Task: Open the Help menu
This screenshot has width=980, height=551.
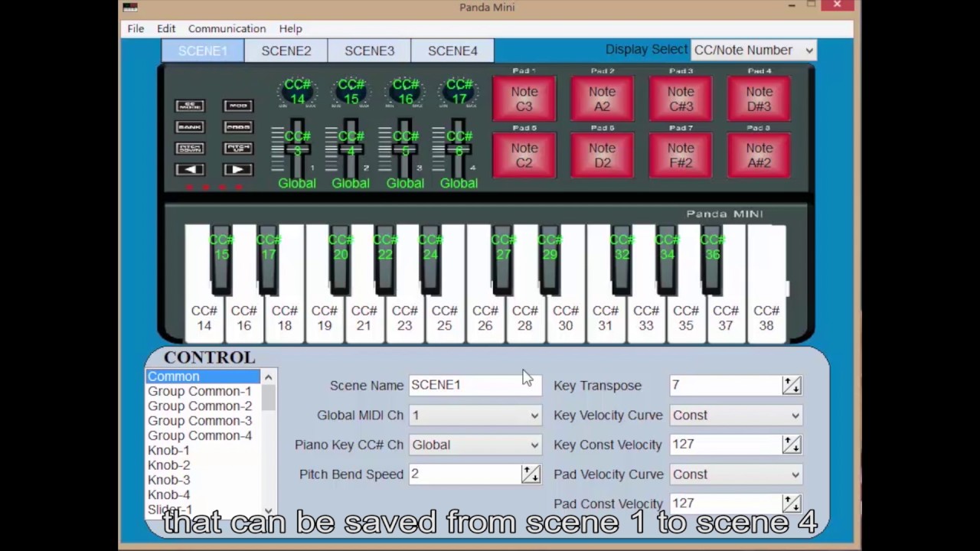Action: click(x=290, y=28)
